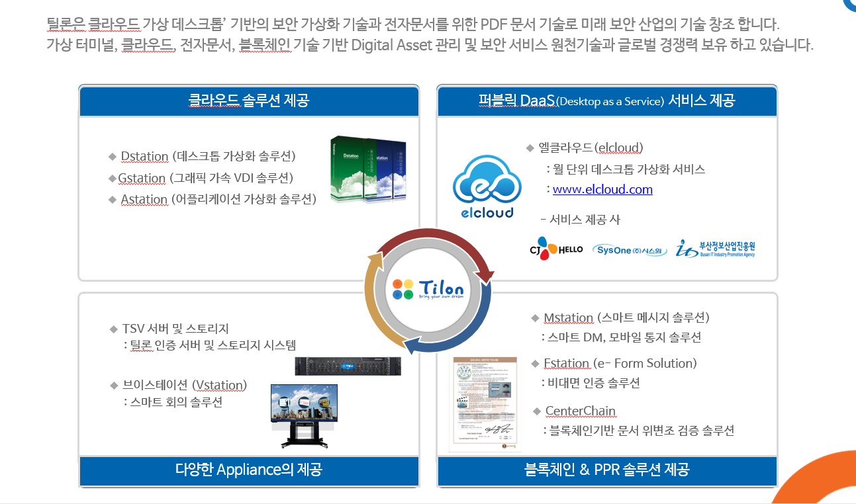
Task: Click the diamond bullet beside Mstation
Action: 536,318
